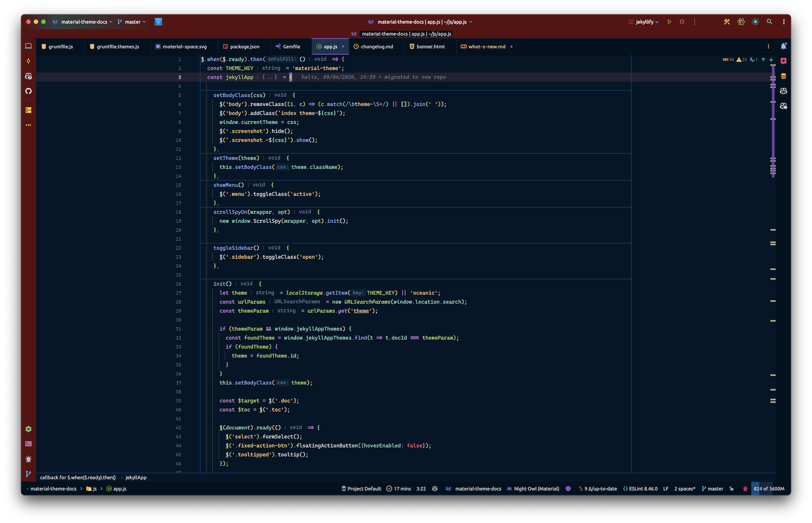
Task: Open Git tool window via branch icon bottom-left
Action: (28, 474)
